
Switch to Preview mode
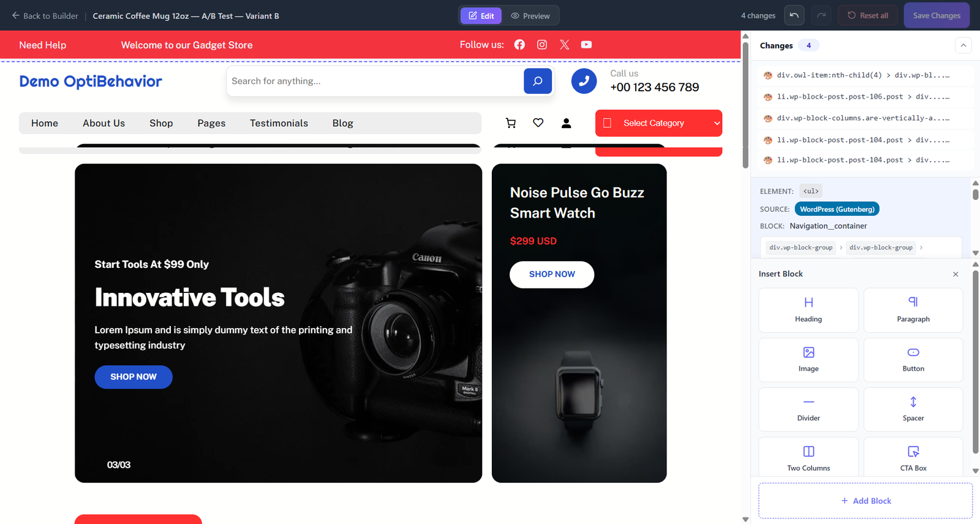pyautogui.click(x=530, y=16)
